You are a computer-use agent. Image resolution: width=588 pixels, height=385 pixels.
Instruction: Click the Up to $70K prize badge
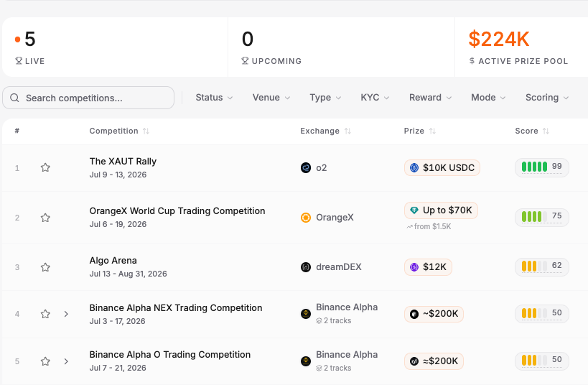[441, 210]
